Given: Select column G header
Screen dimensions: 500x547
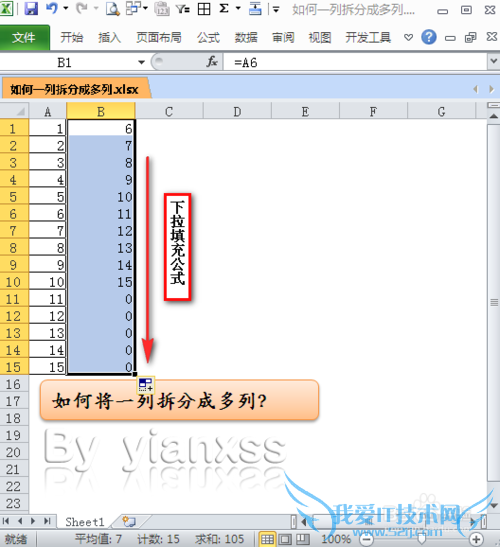Looking at the screenshot, I should click(x=441, y=112).
